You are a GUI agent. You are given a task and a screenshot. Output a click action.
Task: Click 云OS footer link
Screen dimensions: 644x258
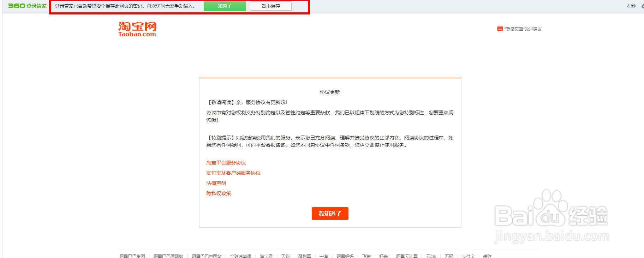pyautogui.click(x=431, y=256)
